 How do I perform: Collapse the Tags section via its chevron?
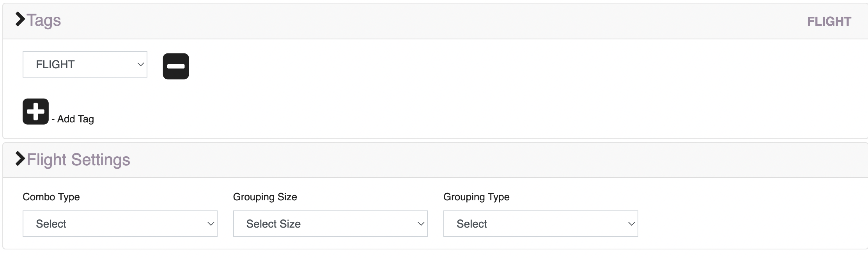pos(20,19)
